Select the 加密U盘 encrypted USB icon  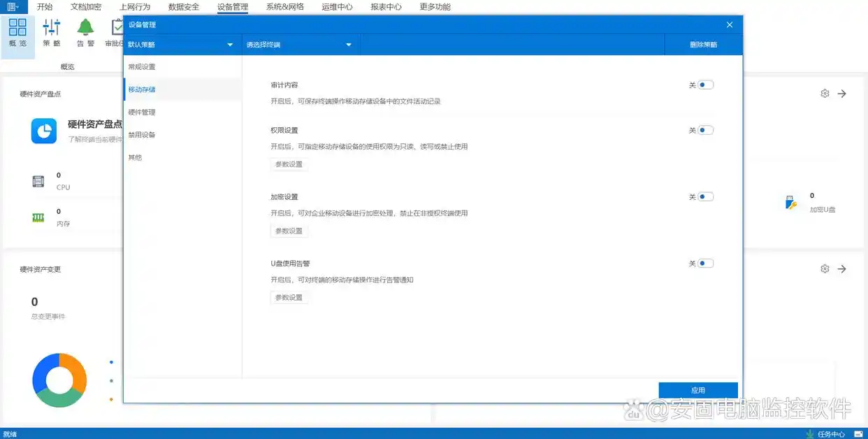(790, 202)
